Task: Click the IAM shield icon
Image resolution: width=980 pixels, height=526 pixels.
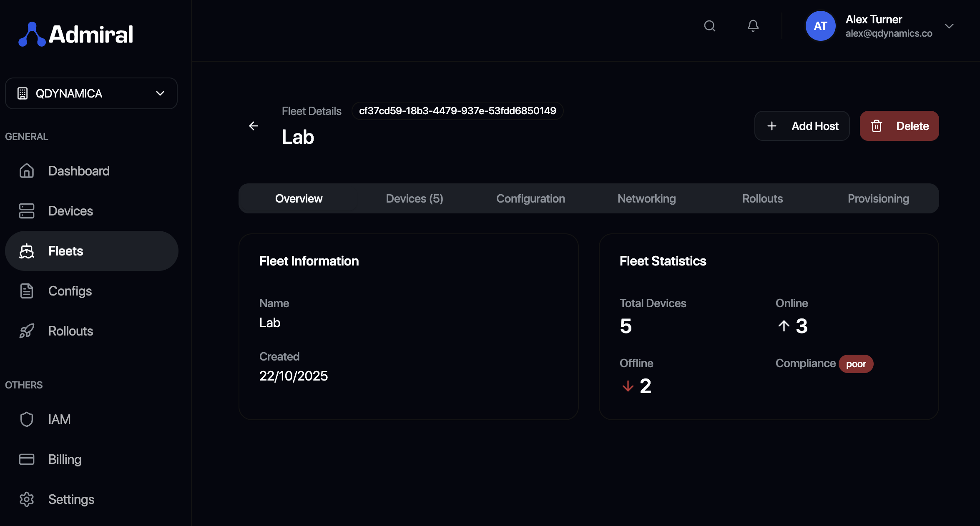Action: [27, 419]
